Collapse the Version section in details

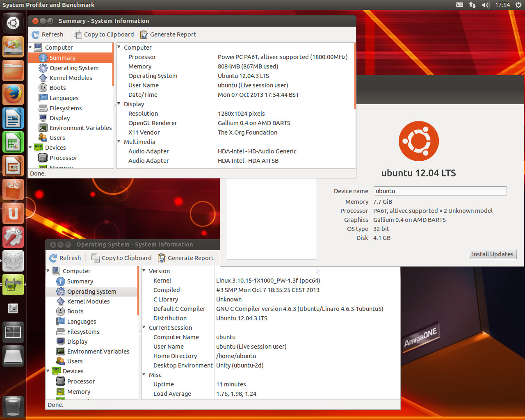click(x=144, y=271)
